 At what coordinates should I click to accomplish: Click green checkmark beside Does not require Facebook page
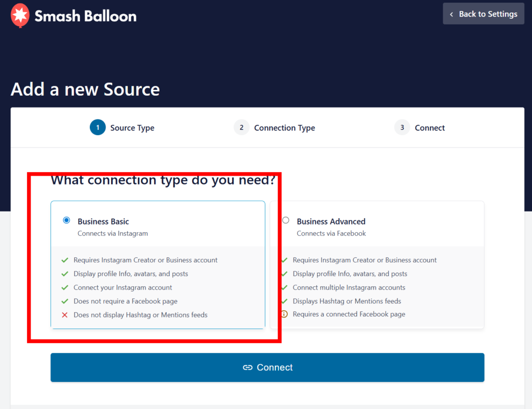(x=65, y=301)
